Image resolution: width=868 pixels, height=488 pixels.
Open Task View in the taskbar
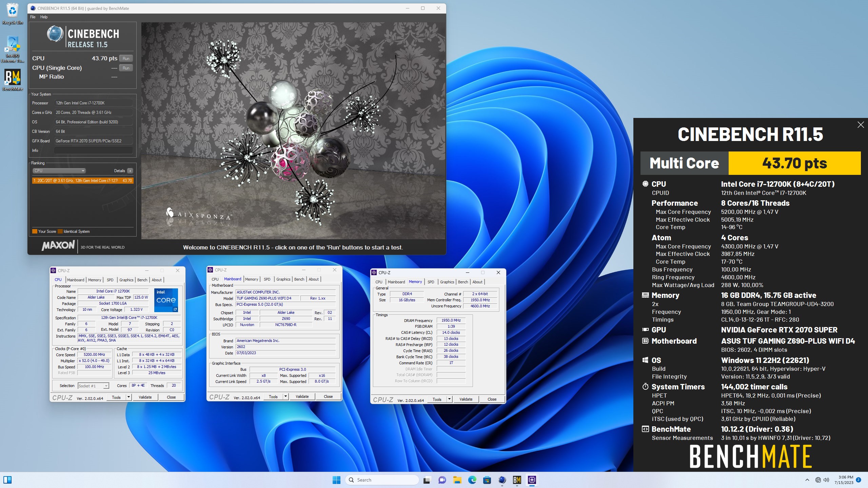pos(427,480)
